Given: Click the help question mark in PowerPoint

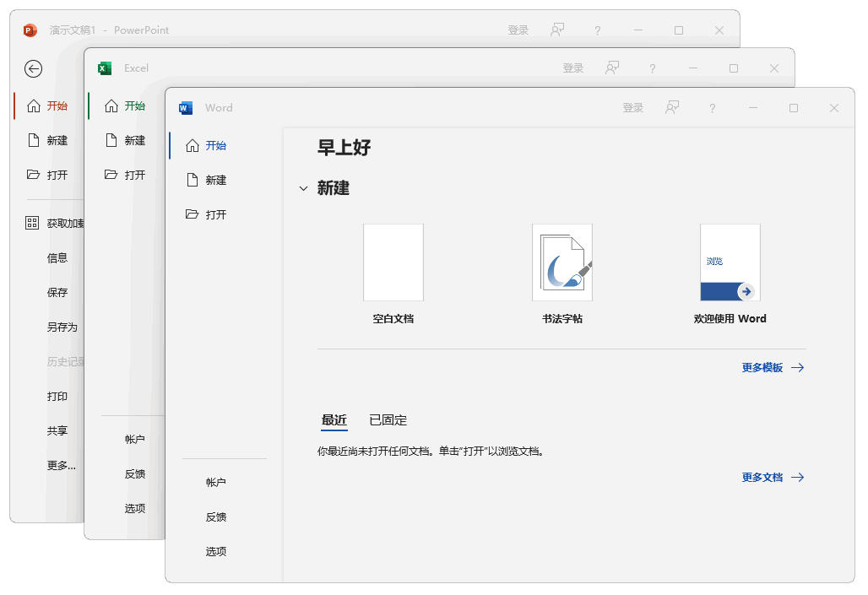Looking at the screenshot, I should 598,30.
